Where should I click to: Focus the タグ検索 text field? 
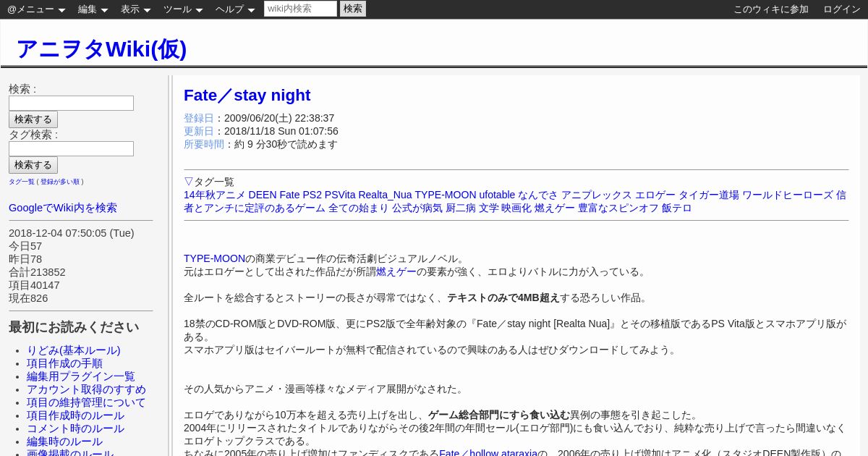[x=71, y=149]
